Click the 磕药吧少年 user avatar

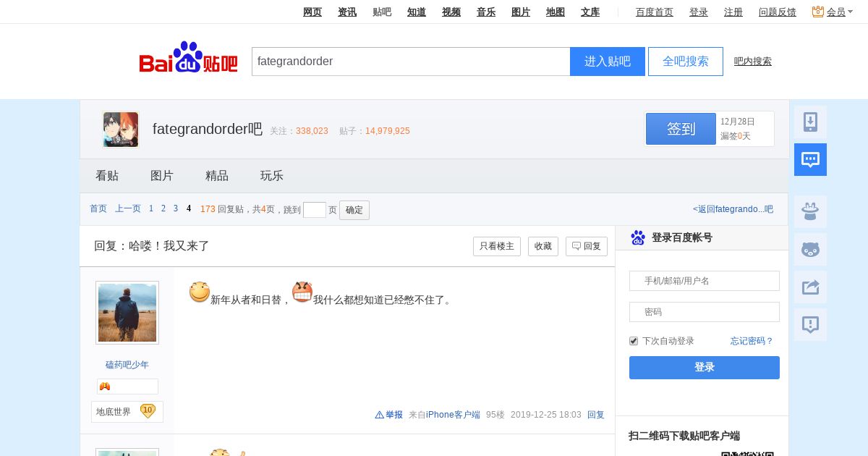coord(127,313)
